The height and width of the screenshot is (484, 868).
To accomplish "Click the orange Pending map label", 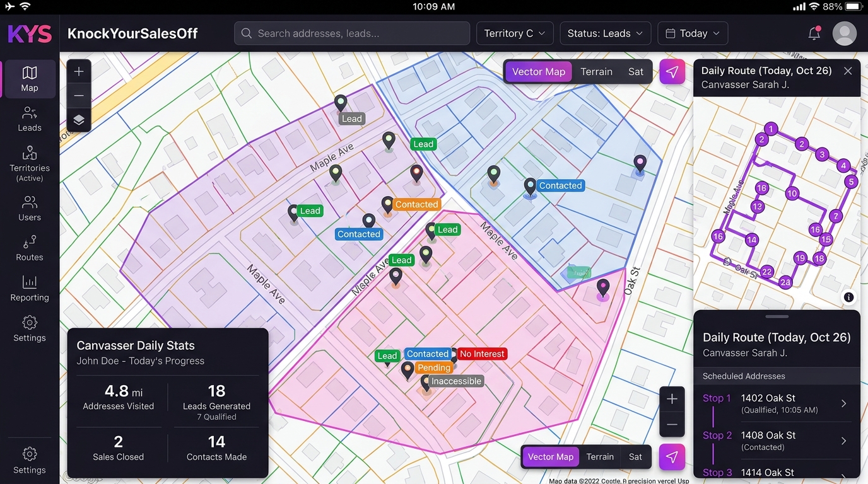I will pos(434,367).
